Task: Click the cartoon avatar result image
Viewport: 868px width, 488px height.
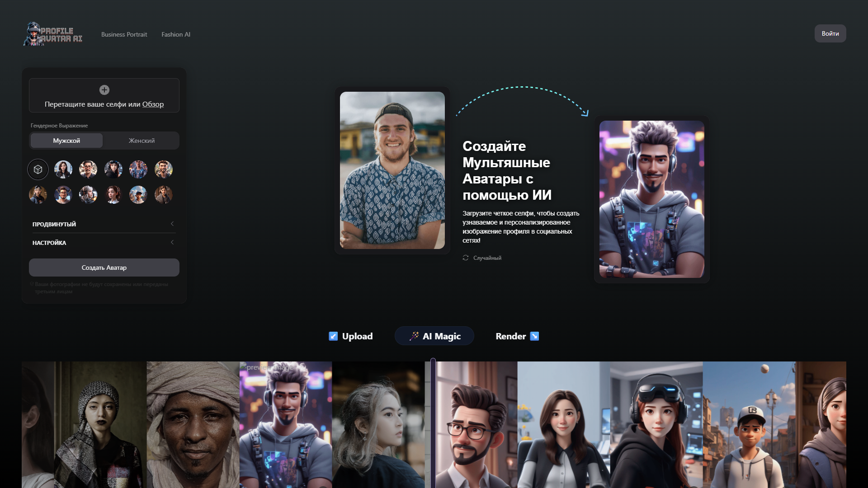Action: (x=651, y=199)
